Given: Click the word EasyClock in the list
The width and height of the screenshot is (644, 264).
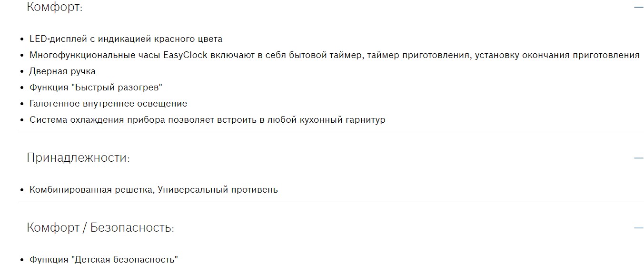Looking at the screenshot, I should click(185, 55).
